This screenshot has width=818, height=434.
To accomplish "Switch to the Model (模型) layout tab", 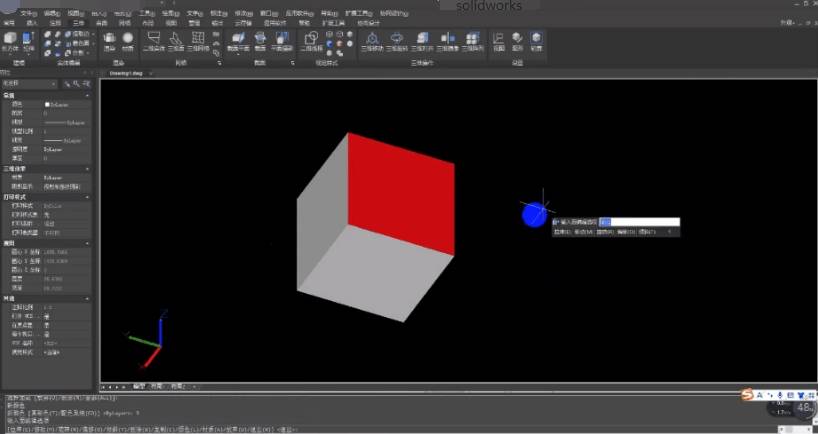I will [x=138, y=387].
